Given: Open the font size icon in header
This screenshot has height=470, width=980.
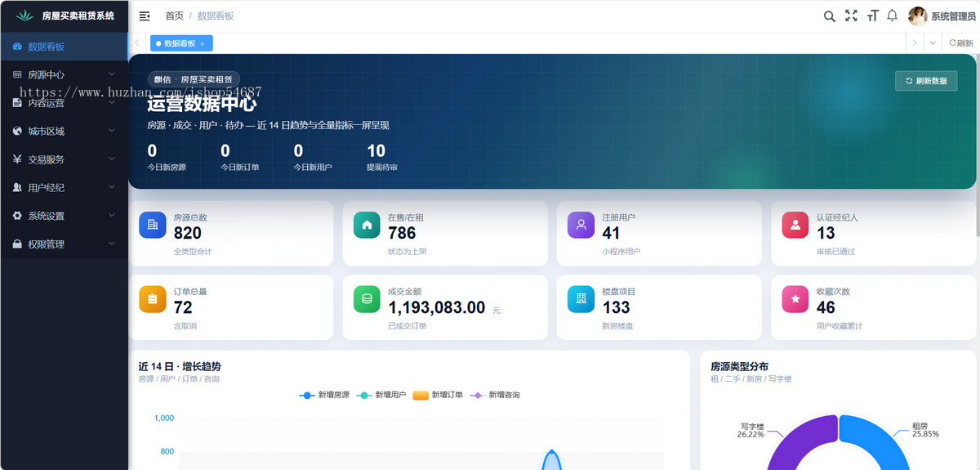Looking at the screenshot, I should click(x=872, y=16).
